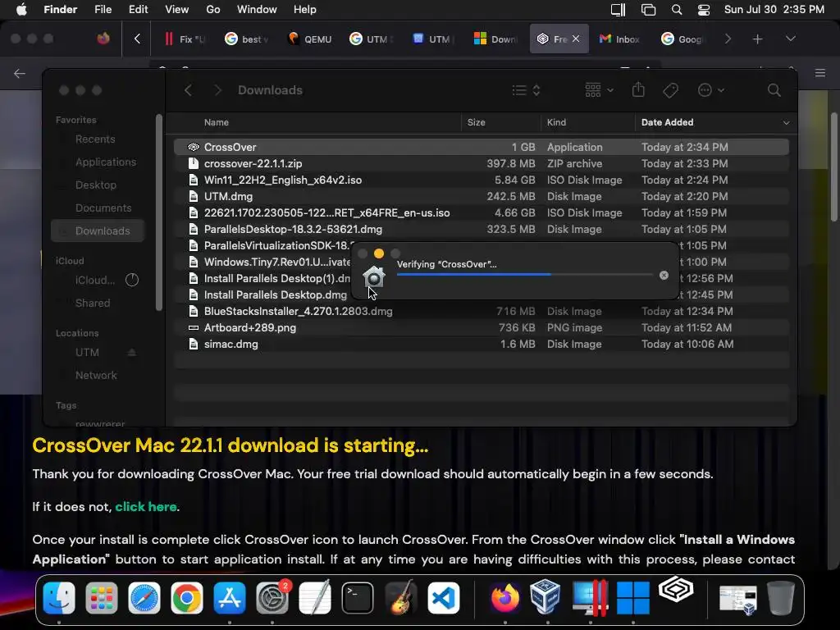Open the Help menu
The width and height of the screenshot is (840, 630).
click(305, 10)
